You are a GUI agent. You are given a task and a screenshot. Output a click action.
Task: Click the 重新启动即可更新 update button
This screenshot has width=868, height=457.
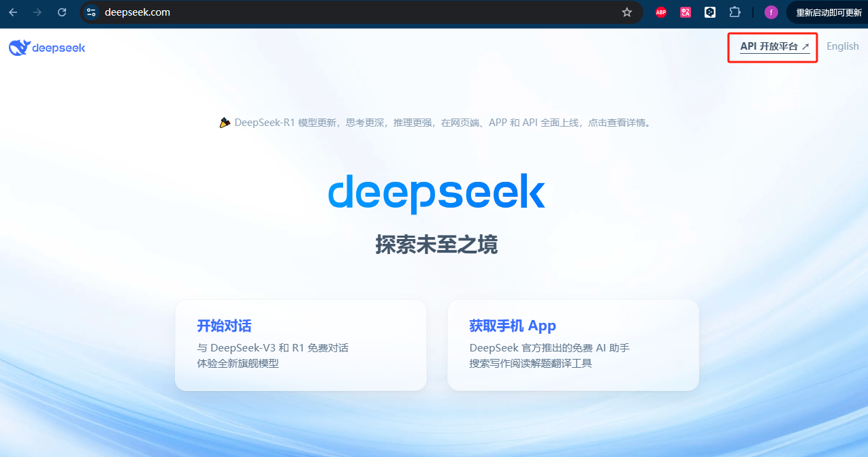pyautogui.click(x=828, y=12)
